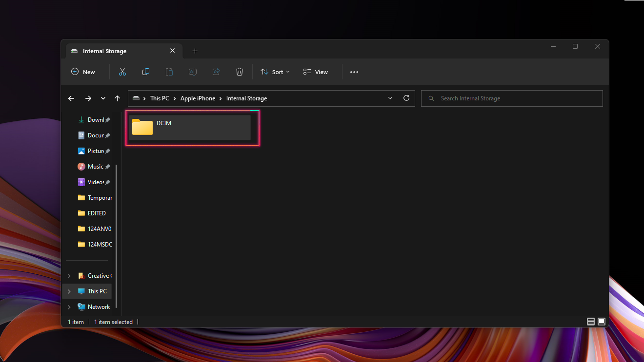Switch to details view icon in status bar

click(x=590, y=322)
